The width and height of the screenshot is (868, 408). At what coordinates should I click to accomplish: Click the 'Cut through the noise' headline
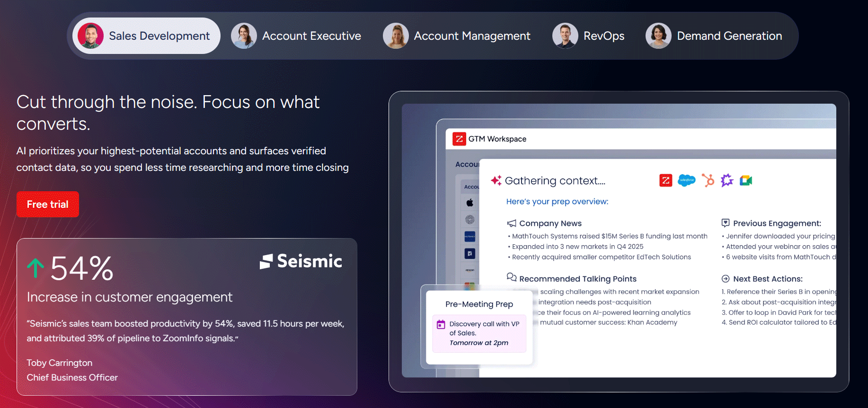pyautogui.click(x=168, y=113)
